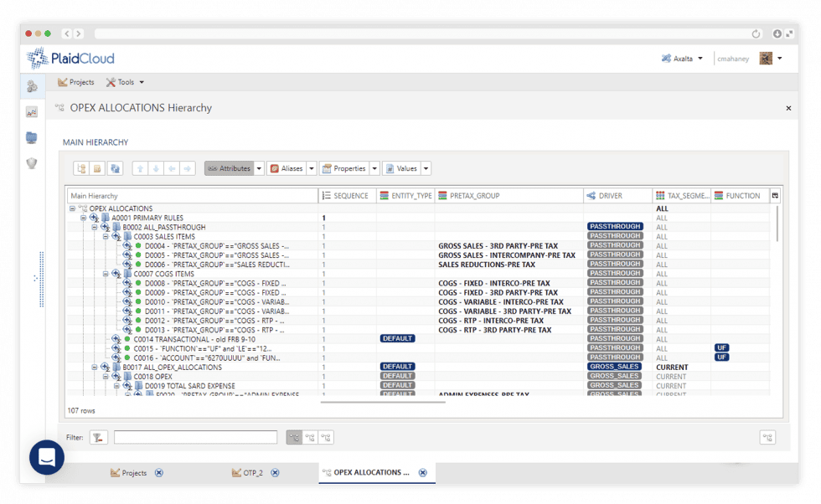Collapse the A0001 PRIMARY RULES node
Viewport: 821px width, 504px height.
83,218
